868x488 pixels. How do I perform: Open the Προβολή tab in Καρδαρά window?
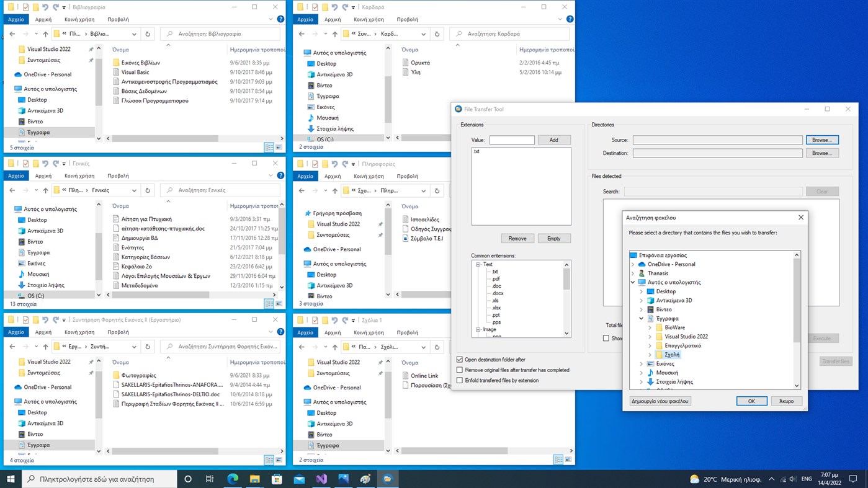[407, 19]
